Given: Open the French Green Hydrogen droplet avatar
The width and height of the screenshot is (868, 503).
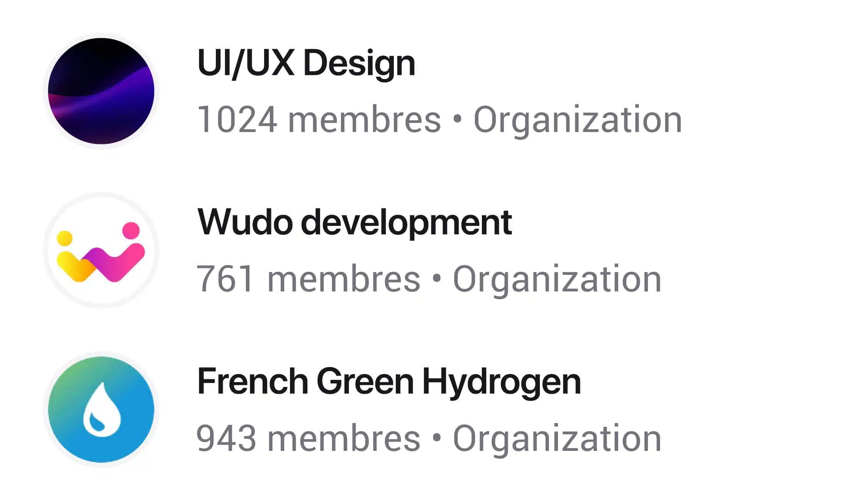Looking at the screenshot, I should (101, 410).
